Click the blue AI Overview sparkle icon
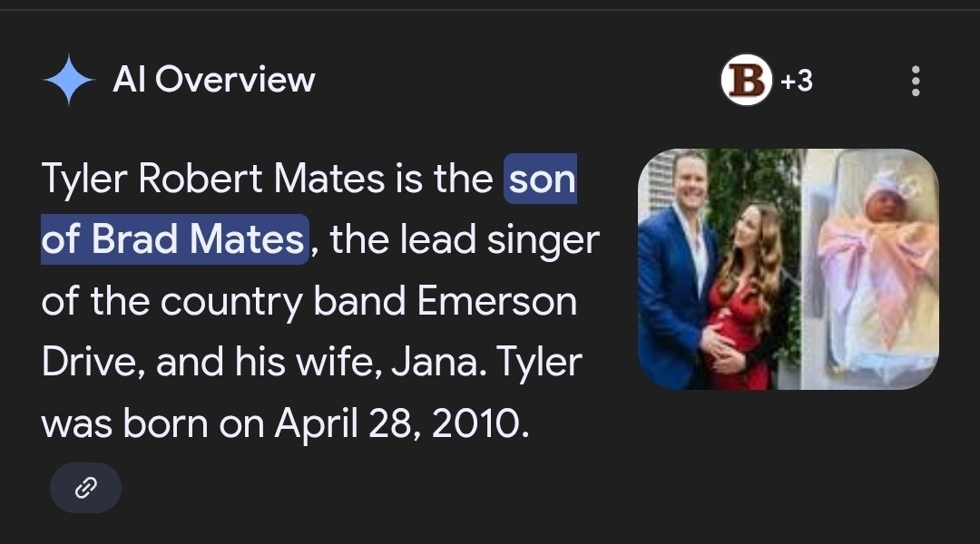 68,81
